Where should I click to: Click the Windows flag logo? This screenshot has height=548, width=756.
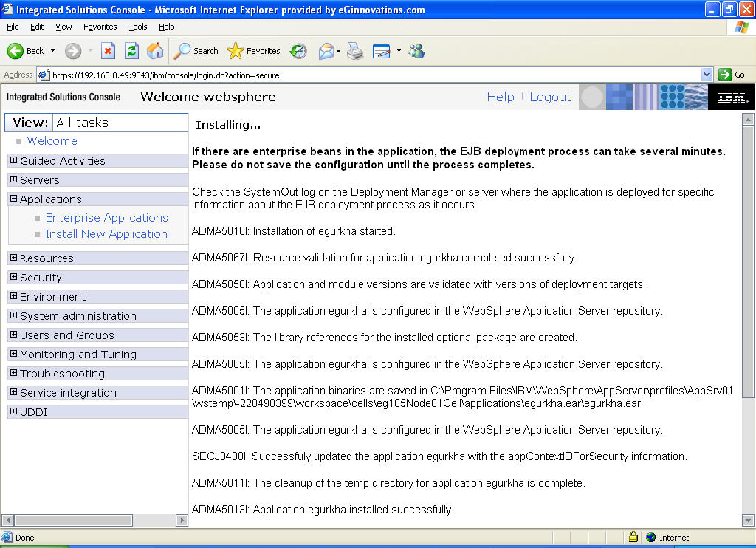click(x=741, y=27)
